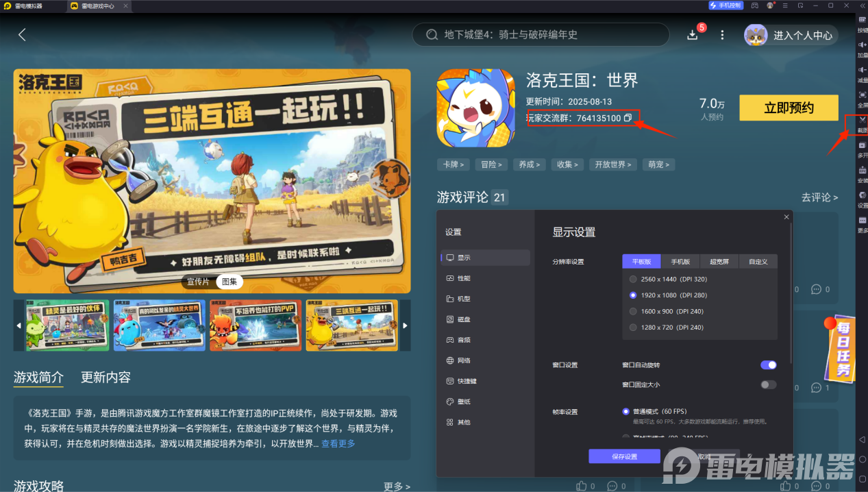Open the 显示 settings section
Image resolution: width=868 pixels, height=492 pixels.
click(486, 258)
